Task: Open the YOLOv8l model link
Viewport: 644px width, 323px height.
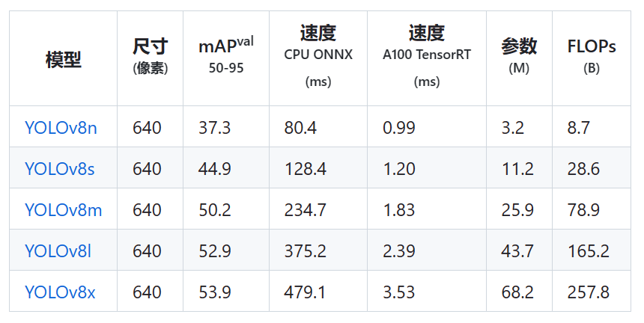Action: pyautogui.click(x=58, y=251)
